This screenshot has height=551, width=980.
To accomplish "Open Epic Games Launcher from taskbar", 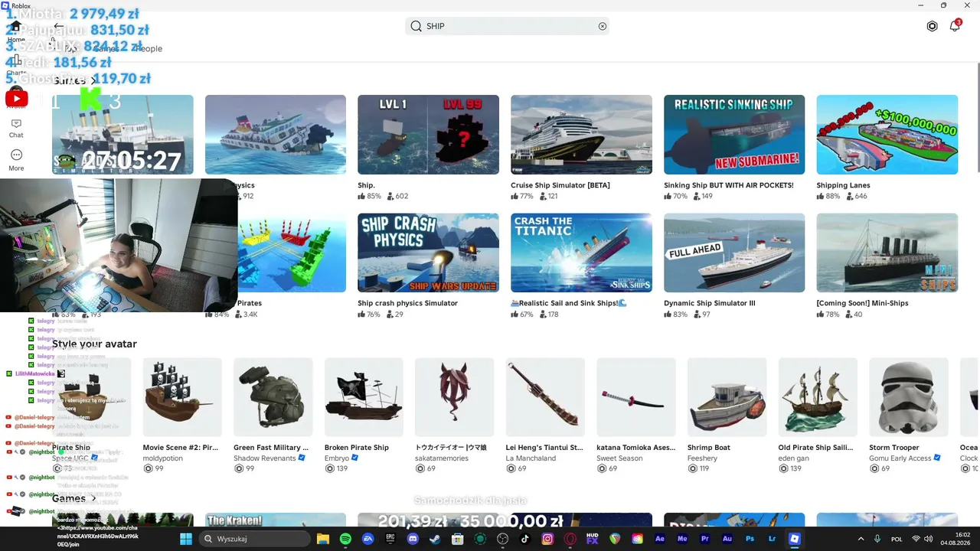I will (x=390, y=539).
